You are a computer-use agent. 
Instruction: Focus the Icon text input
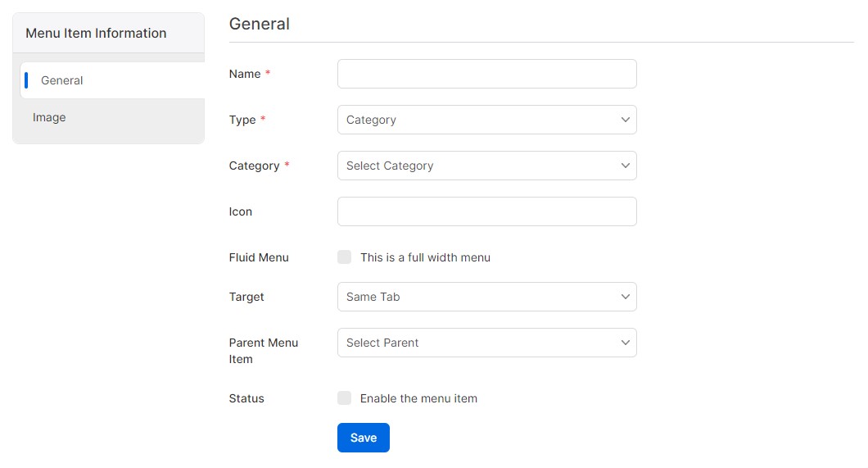point(486,211)
